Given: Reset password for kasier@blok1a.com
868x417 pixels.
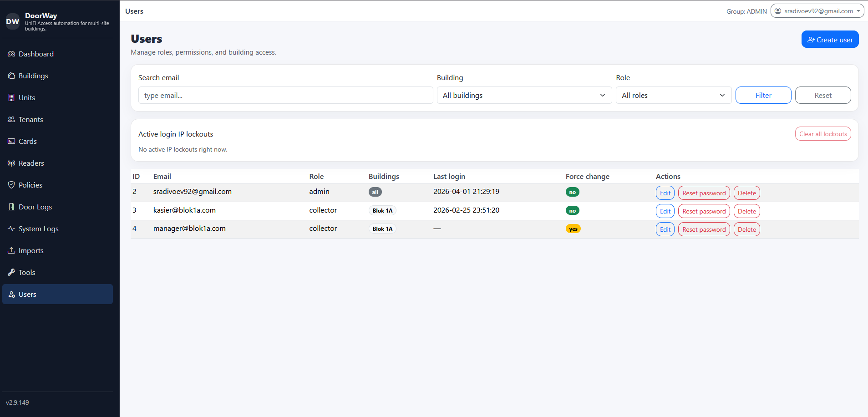Looking at the screenshot, I should tap(704, 211).
